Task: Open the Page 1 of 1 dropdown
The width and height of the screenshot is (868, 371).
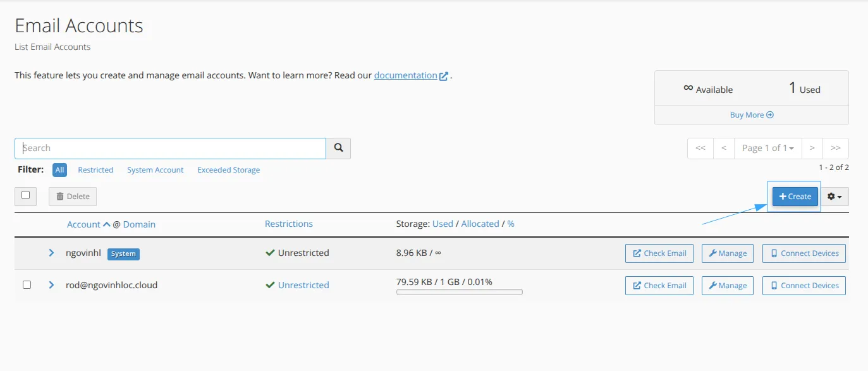Action: [767, 148]
